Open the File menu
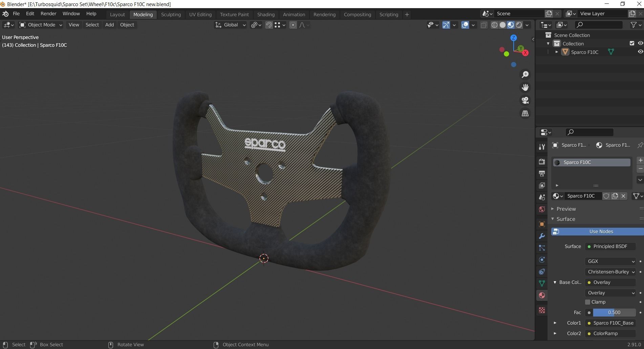The height and width of the screenshot is (349, 644). click(16, 14)
